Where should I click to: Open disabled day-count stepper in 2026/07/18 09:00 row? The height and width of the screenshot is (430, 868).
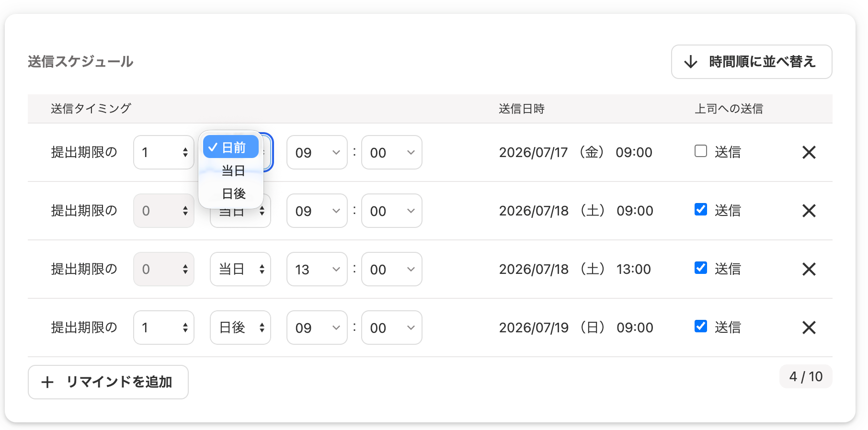pyautogui.click(x=164, y=211)
